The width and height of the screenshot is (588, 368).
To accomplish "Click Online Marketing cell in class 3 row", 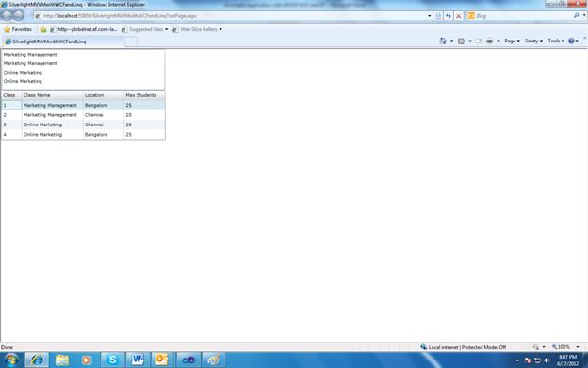I will (x=52, y=125).
